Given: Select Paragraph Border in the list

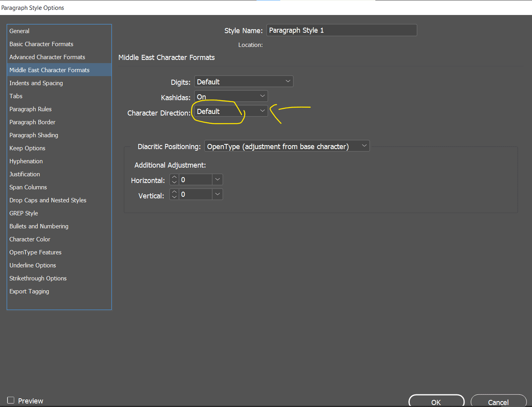Looking at the screenshot, I should click(59, 122).
